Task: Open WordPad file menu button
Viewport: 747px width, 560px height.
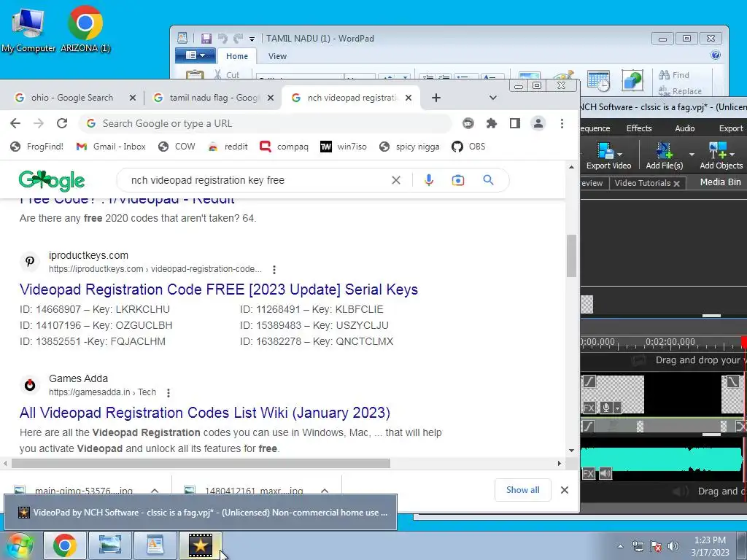Action: pyautogui.click(x=196, y=55)
